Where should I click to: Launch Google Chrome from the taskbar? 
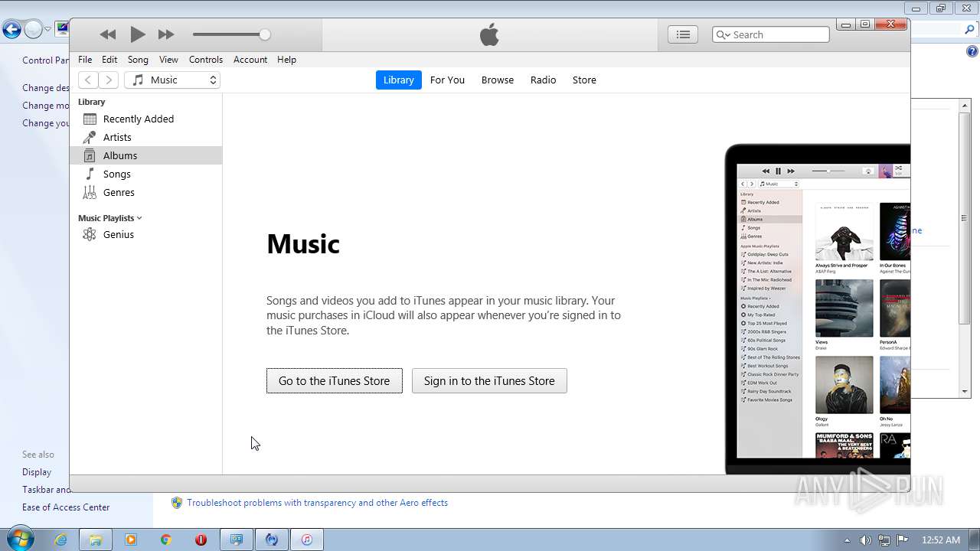(x=165, y=540)
